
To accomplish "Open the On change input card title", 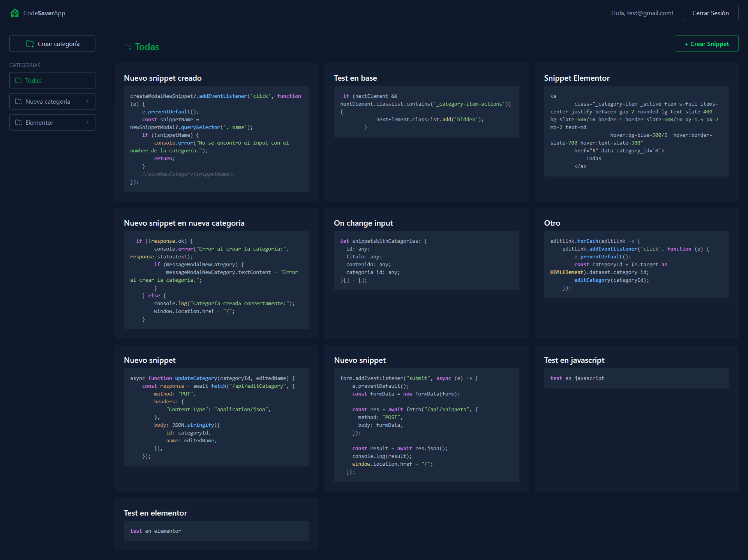I will tap(363, 223).
